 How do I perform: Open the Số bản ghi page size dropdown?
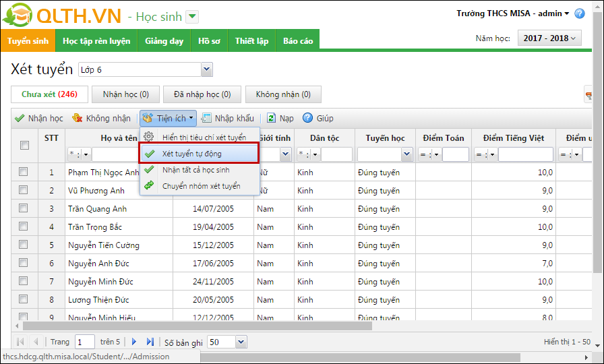pyautogui.click(x=241, y=342)
